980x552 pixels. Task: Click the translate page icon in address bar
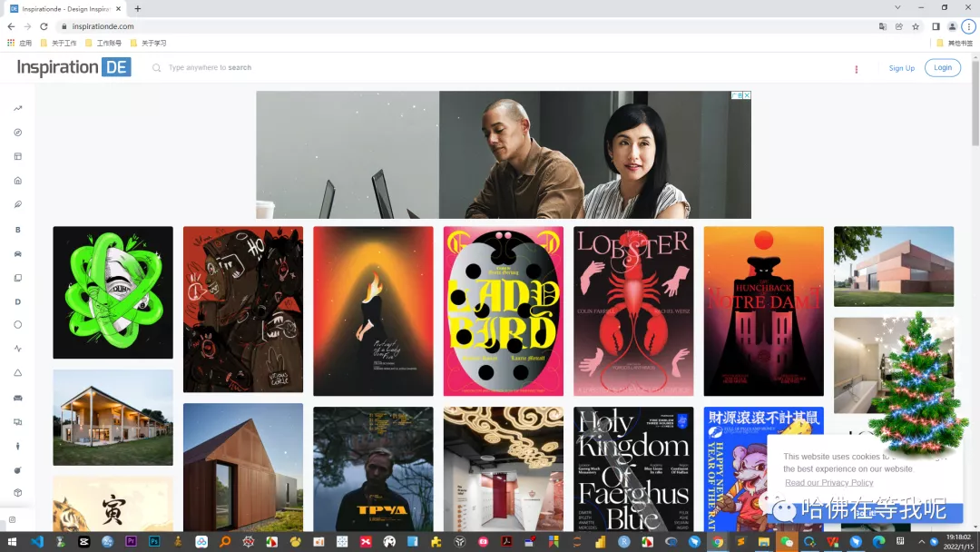click(883, 26)
